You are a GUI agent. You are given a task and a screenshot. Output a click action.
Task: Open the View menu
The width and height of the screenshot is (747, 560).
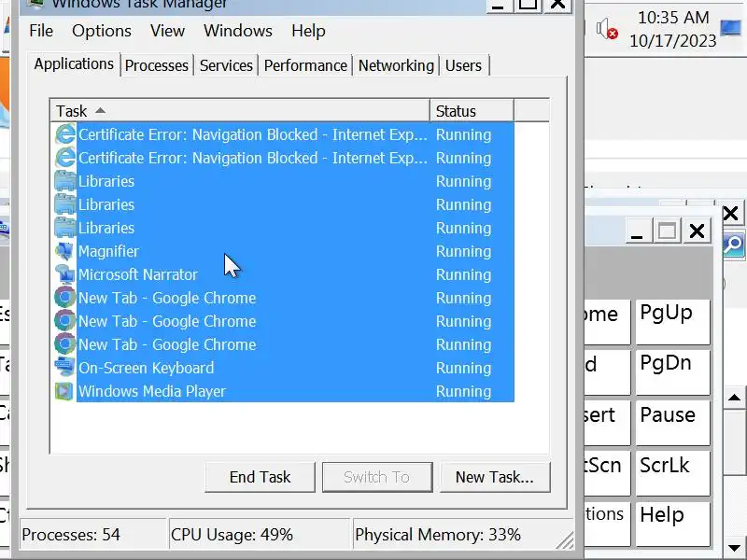pyautogui.click(x=167, y=31)
